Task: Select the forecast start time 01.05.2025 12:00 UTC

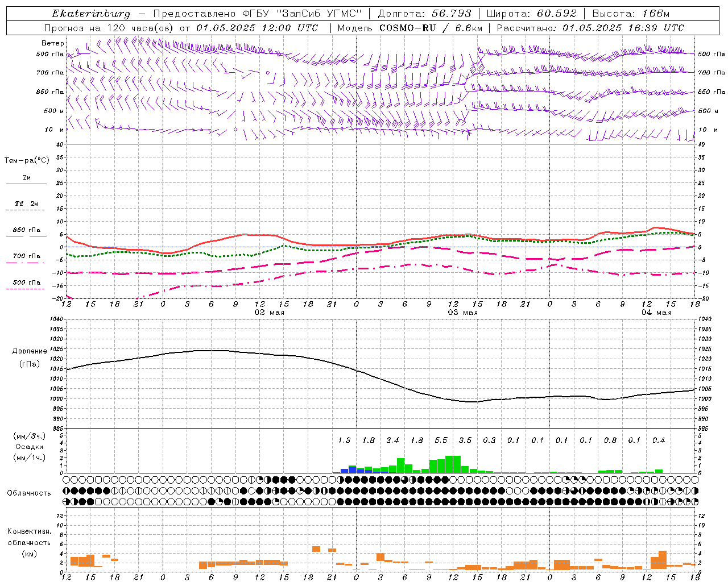Action: (x=257, y=28)
